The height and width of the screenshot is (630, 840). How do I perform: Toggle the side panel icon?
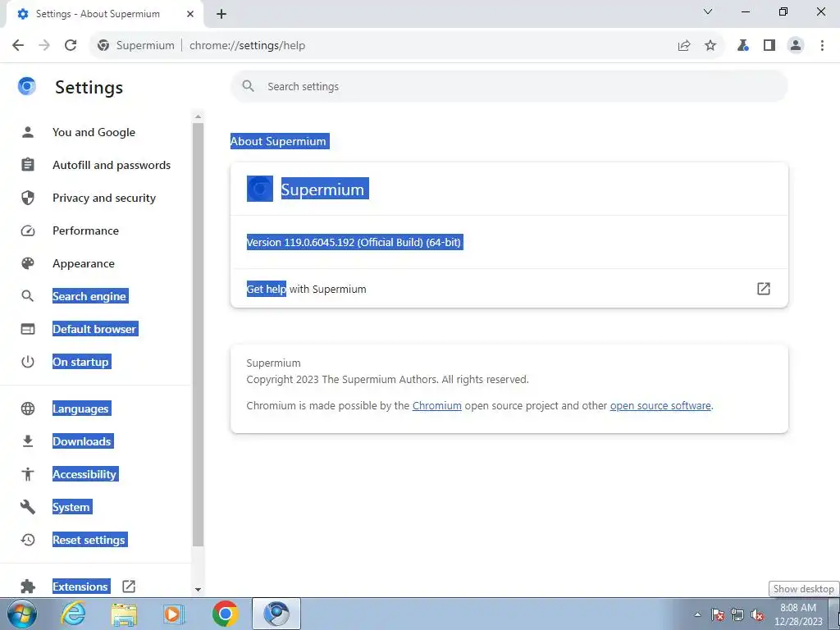point(769,46)
